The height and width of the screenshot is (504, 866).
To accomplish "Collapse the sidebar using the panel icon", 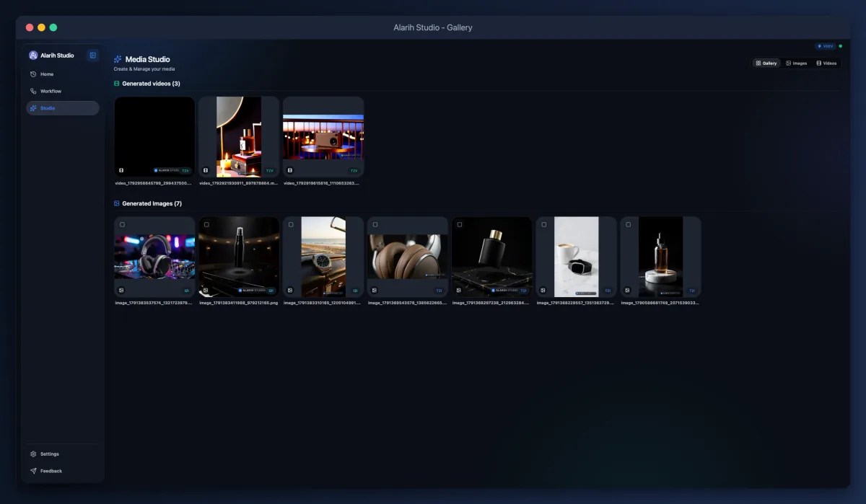I will pyautogui.click(x=92, y=56).
